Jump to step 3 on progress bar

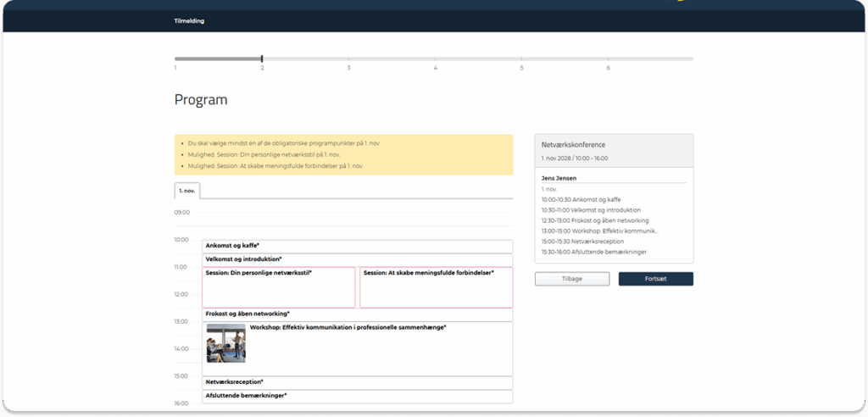pyautogui.click(x=348, y=59)
